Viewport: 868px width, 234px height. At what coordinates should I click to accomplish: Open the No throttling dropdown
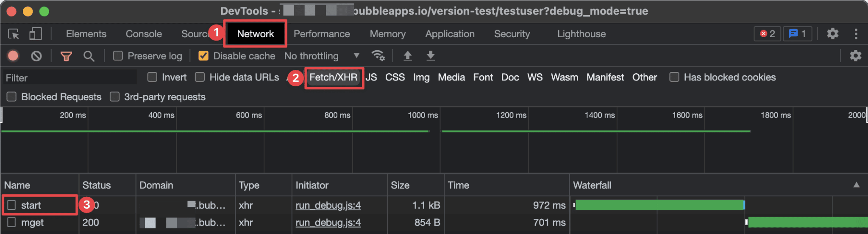(322, 56)
